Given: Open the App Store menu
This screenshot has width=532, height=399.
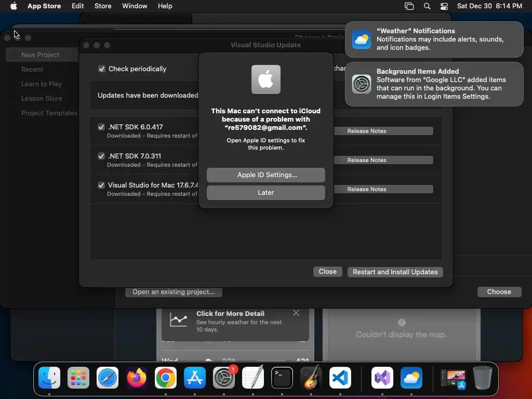Looking at the screenshot, I should [x=44, y=6].
